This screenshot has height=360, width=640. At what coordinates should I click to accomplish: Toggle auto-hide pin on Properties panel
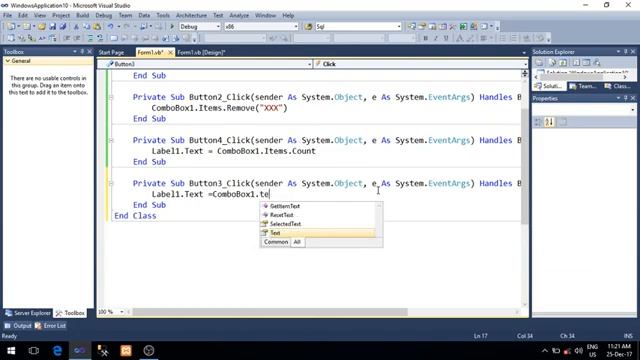tap(625, 98)
